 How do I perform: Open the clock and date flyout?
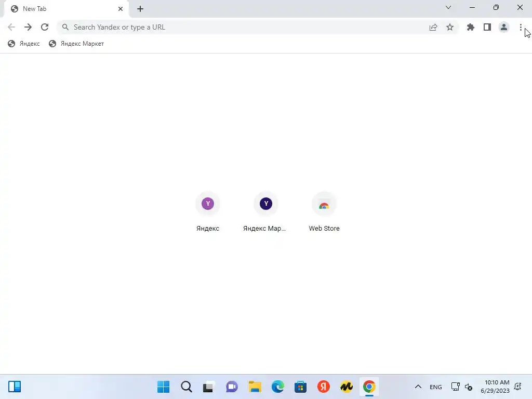(x=495, y=387)
